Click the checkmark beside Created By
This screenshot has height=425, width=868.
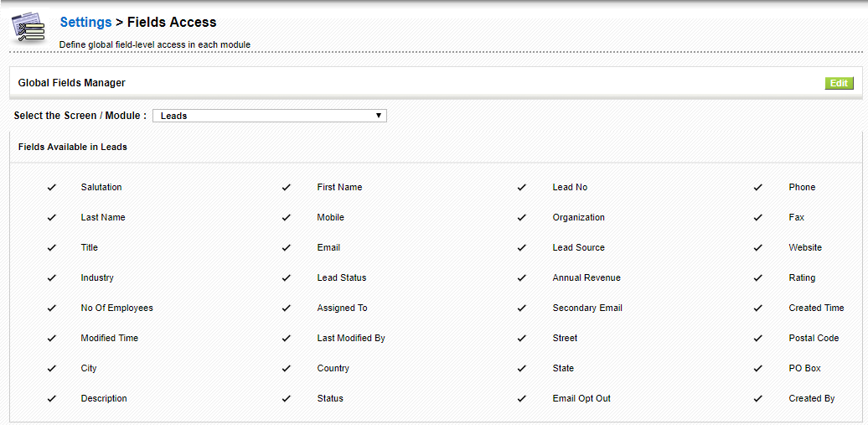coord(758,398)
